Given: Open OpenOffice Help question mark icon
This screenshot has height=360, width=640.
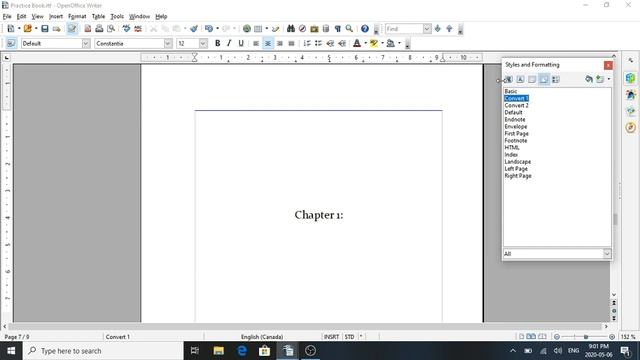Looking at the screenshot, I should (364, 29).
